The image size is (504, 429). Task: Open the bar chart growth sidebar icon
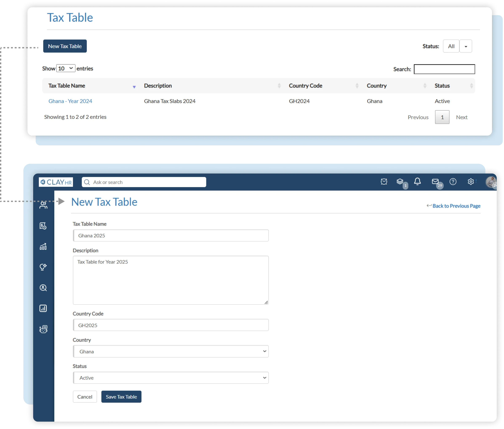click(43, 247)
